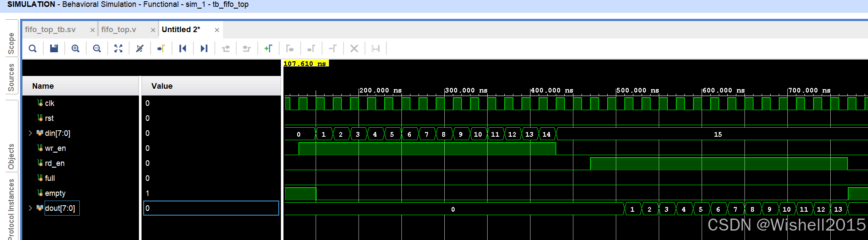
Task: Zoom in on the waveform
Action: point(75,48)
